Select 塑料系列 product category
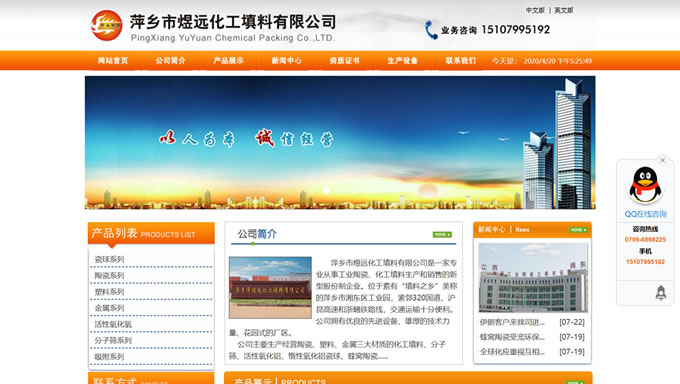 tap(109, 292)
